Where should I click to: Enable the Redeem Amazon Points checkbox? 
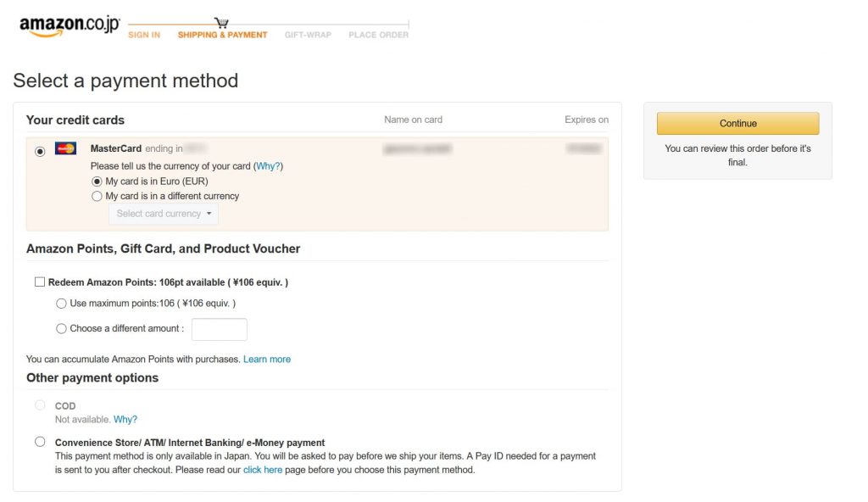click(x=40, y=282)
